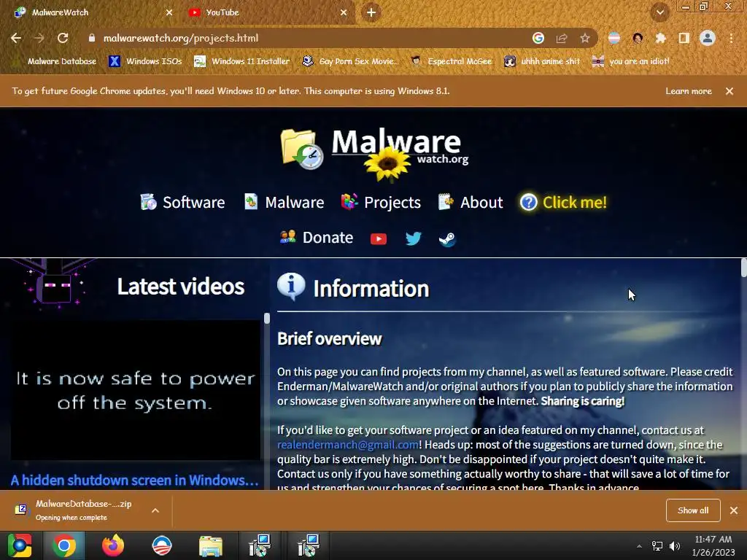Open the tab search dropdown arrow
The height and width of the screenshot is (560, 747).
(x=660, y=12)
